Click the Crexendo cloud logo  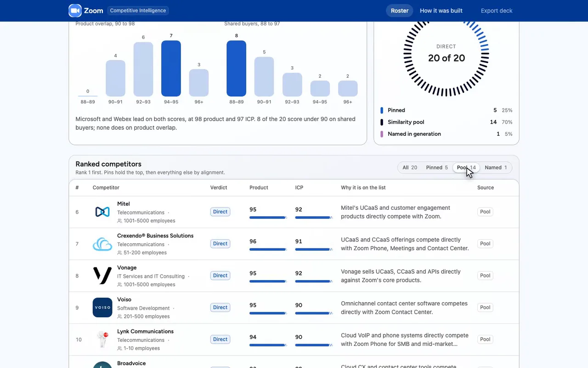(x=102, y=244)
